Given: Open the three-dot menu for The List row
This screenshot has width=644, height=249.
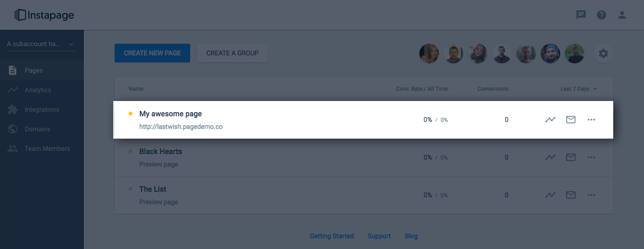Looking at the screenshot, I should coord(591,195).
